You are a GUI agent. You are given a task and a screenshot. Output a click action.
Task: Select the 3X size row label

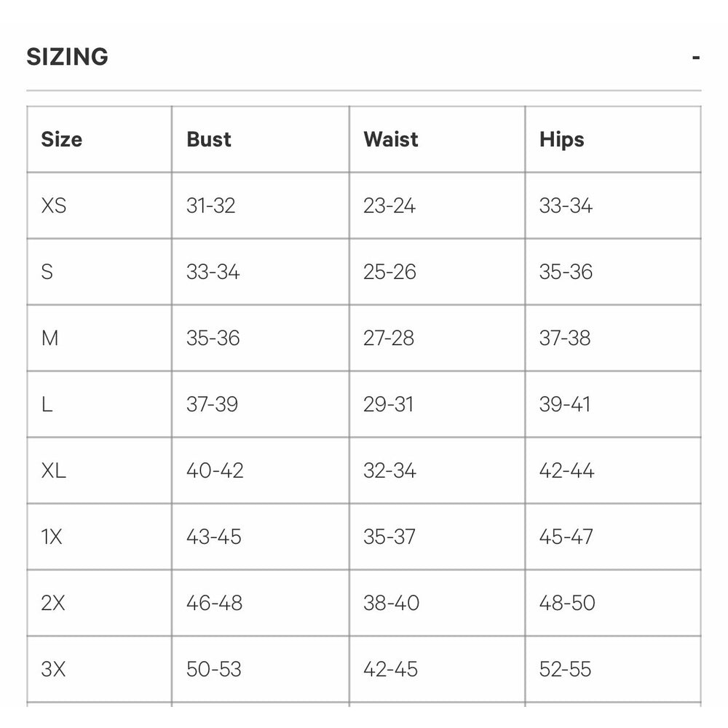pyautogui.click(x=53, y=670)
